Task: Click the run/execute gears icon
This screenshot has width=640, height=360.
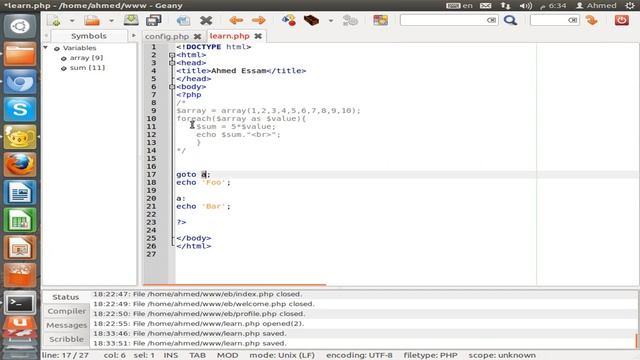Action: pos(350,20)
